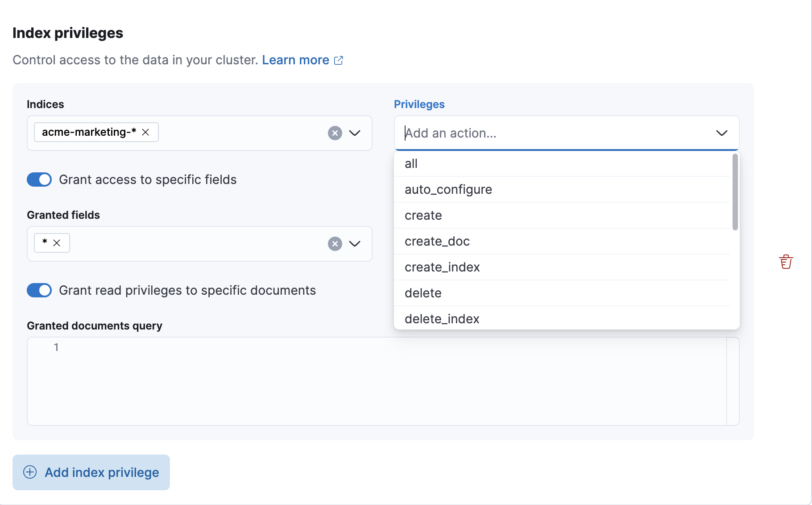Choose auto_configure from the action menu
The height and width of the screenshot is (505, 812).
click(x=448, y=189)
